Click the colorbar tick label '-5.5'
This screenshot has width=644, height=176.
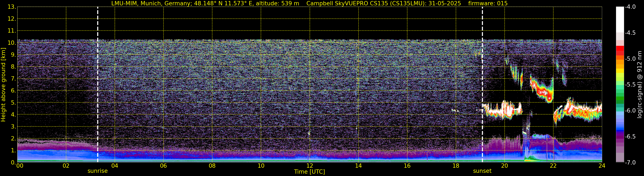pyautogui.click(x=630, y=85)
